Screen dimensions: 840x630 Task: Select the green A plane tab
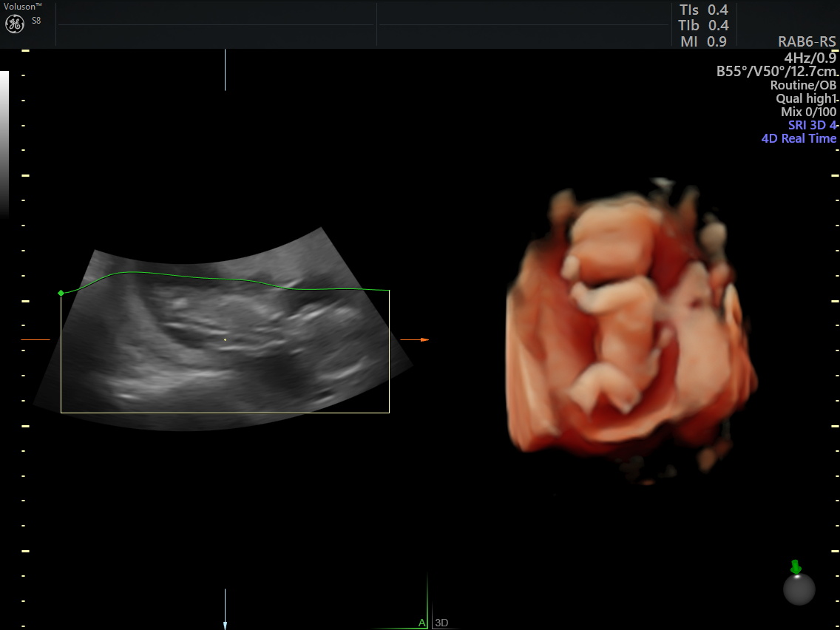(x=421, y=623)
